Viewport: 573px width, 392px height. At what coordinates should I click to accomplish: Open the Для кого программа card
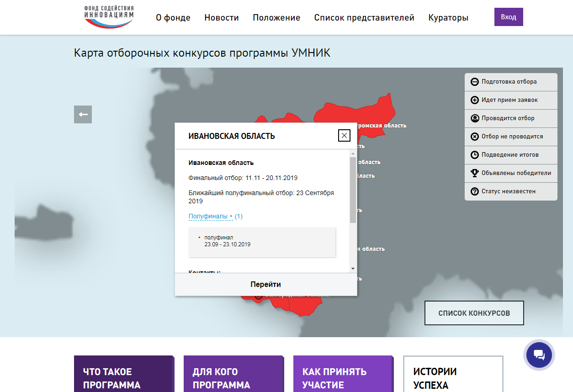[x=234, y=374]
